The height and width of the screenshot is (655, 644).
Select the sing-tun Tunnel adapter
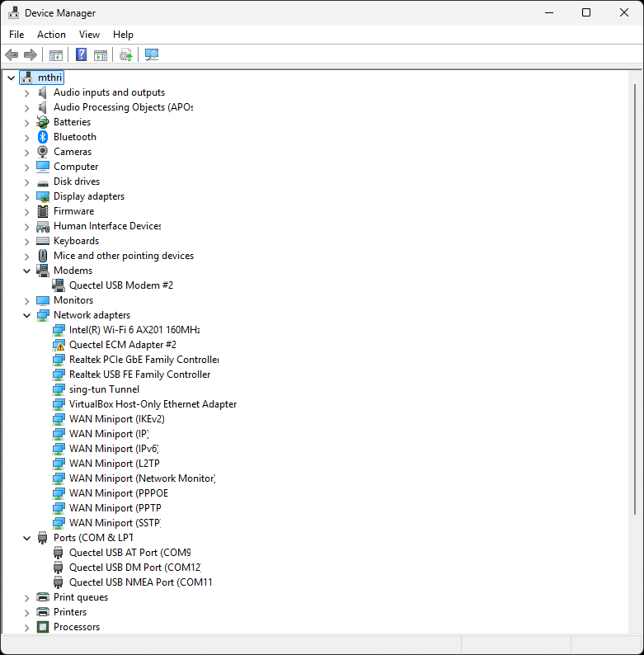pyautogui.click(x=104, y=389)
